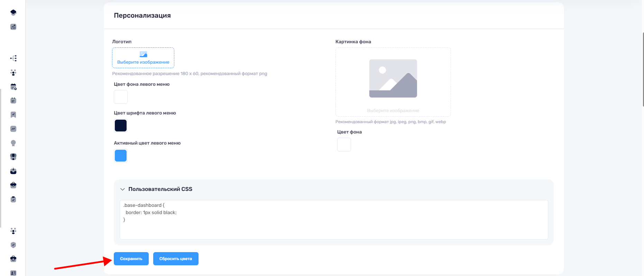Click Выберите изображение under Логотип
The height and width of the screenshot is (276, 644).
(143, 58)
